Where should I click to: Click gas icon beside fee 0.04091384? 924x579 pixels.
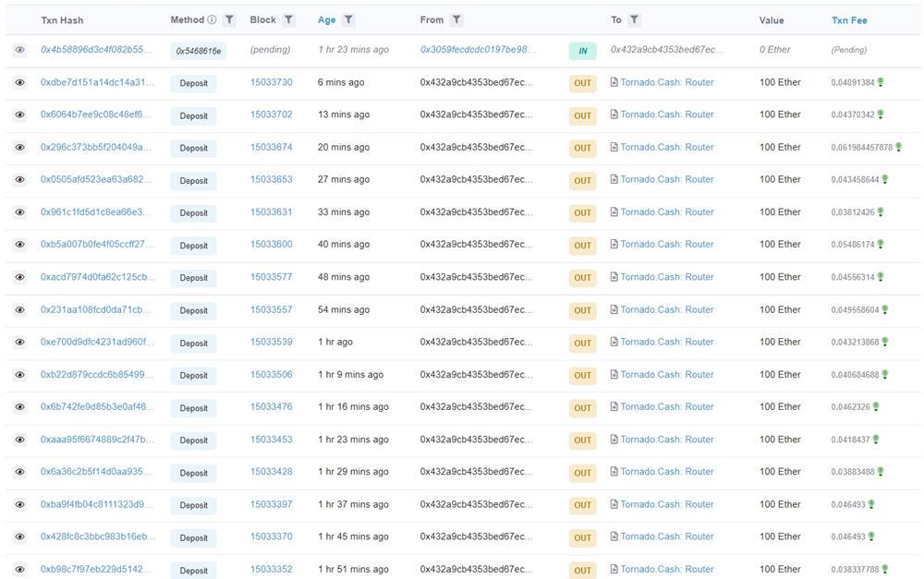(881, 82)
